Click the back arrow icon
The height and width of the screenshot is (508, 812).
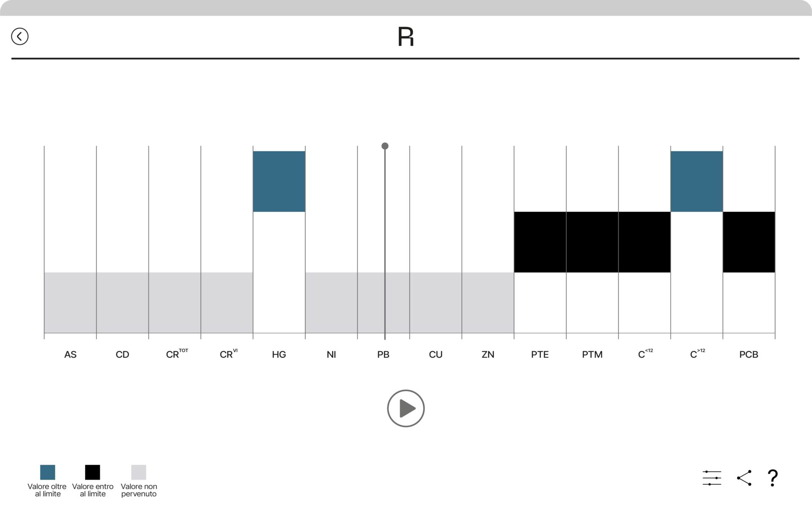19,36
